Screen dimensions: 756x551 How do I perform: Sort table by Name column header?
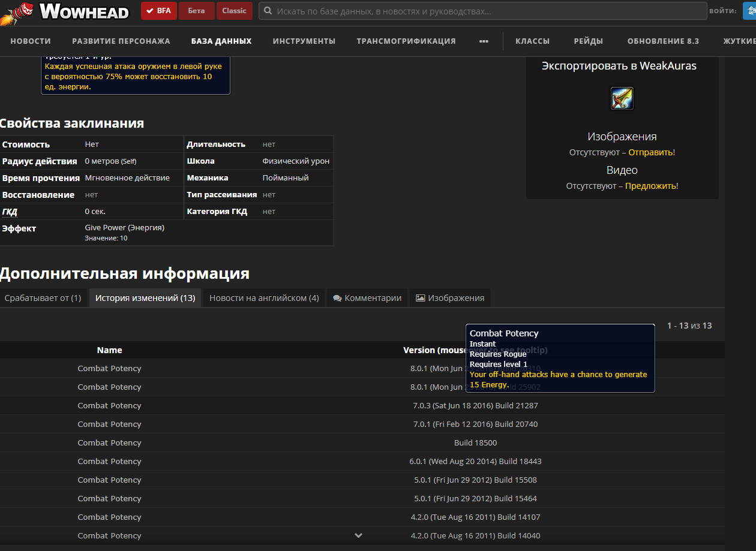[109, 350]
